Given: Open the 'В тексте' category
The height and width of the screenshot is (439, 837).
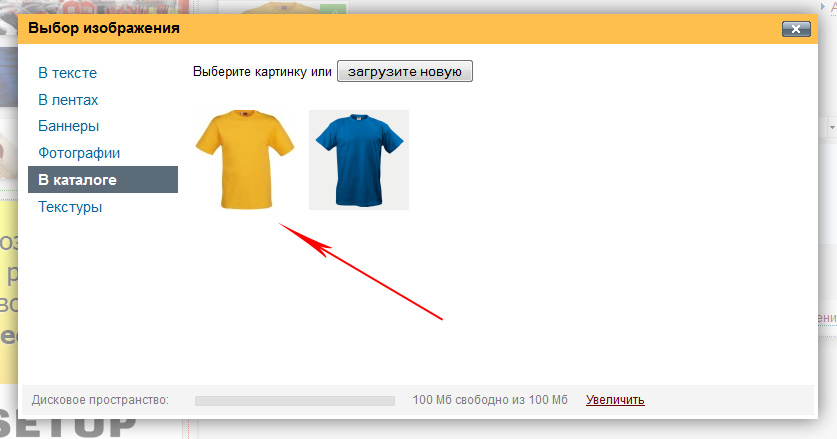Looking at the screenshot, I should pos(67,72).
